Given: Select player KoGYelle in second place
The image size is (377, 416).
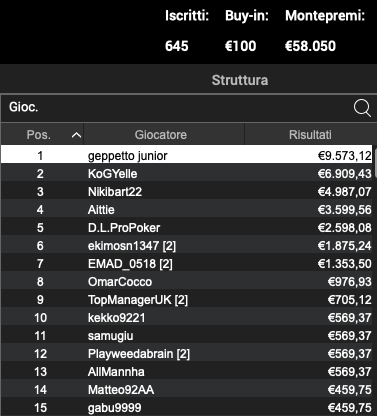Looking at the screenshot, I should [x=186, y=174].
